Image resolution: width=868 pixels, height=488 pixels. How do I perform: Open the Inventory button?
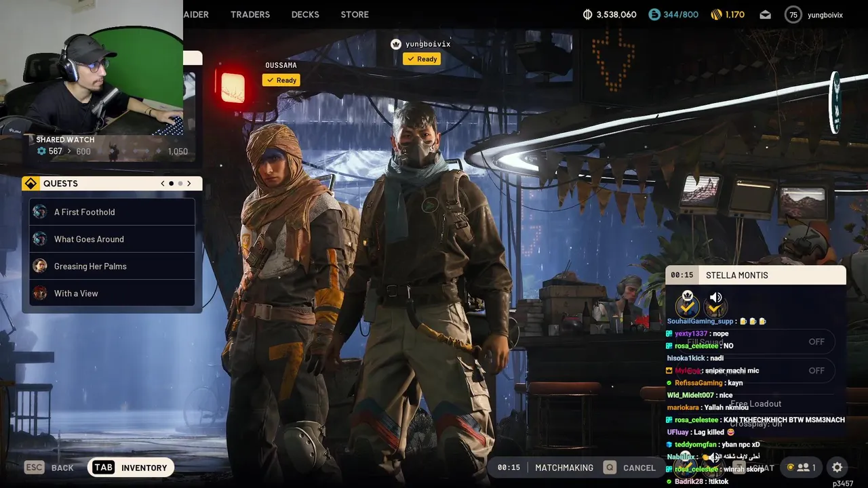[x=130, y=468]
